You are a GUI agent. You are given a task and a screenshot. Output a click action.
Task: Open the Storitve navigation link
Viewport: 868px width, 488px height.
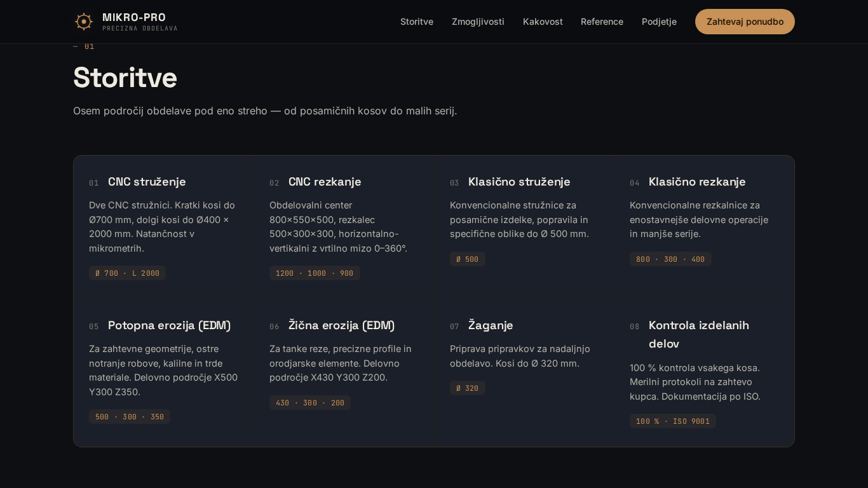(x=417, y=22)
